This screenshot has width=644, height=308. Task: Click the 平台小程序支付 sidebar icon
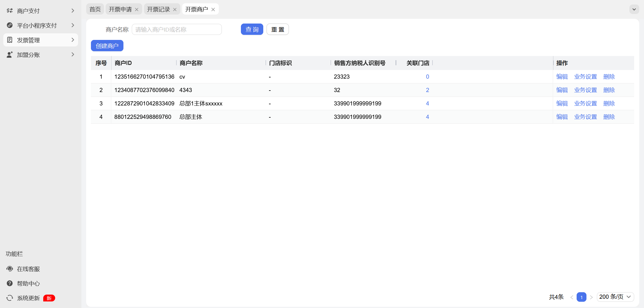click(10, 25)
